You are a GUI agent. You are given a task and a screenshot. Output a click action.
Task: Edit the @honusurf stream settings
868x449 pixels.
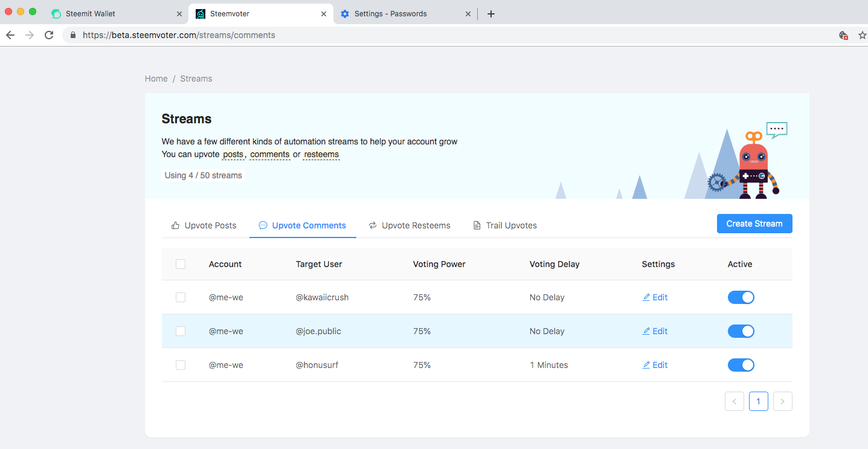pos(655,365)
